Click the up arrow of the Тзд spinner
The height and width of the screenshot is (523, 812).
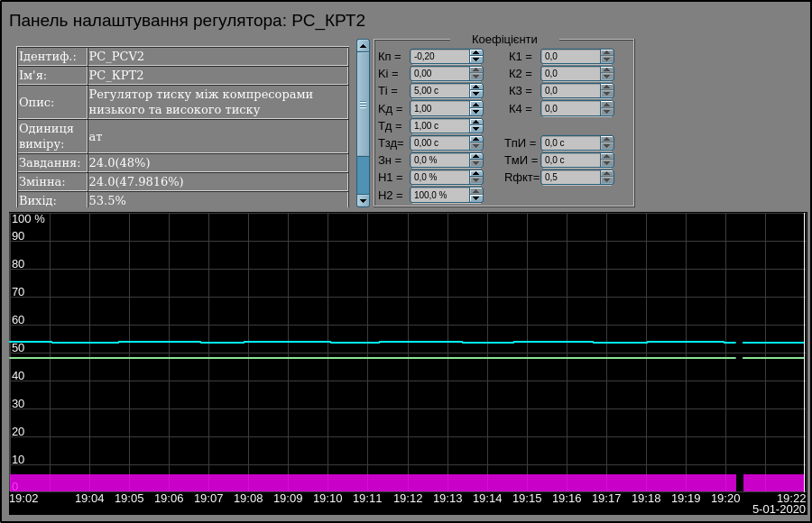[475, 139]
